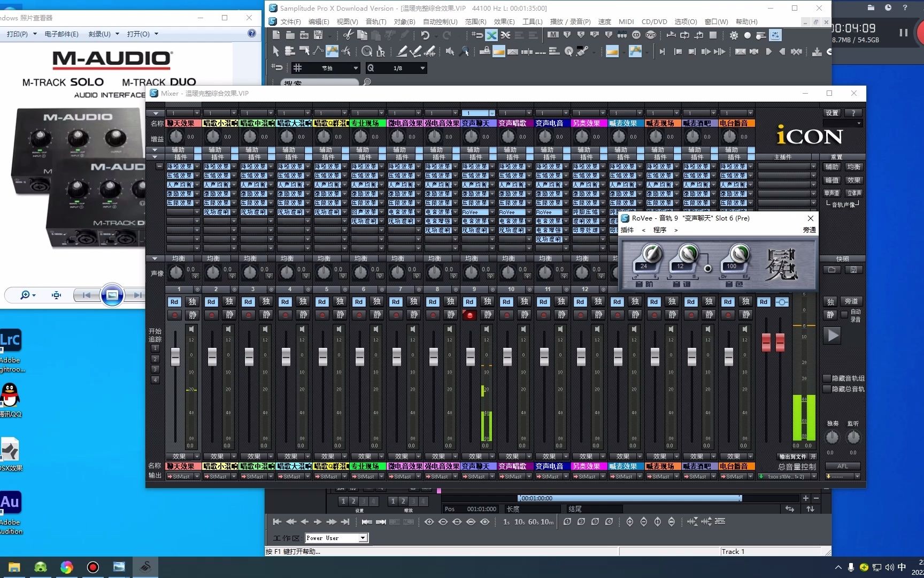Image resolution: width=924 pixels, height=578 pixels.
Task: Click the save floppy icon in Samplitude toolbar
Action: (318, 35)
